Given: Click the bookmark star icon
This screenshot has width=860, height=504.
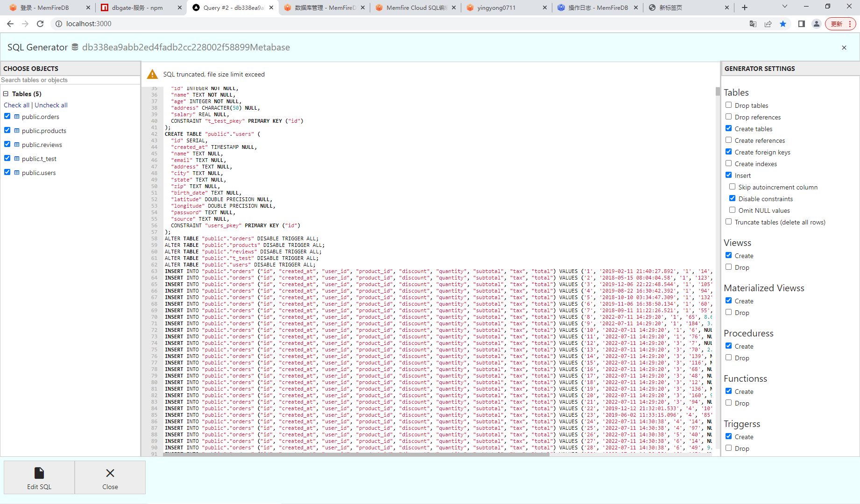Looking at the screenshot, I should pyautogui.click(x=783, y=24).
